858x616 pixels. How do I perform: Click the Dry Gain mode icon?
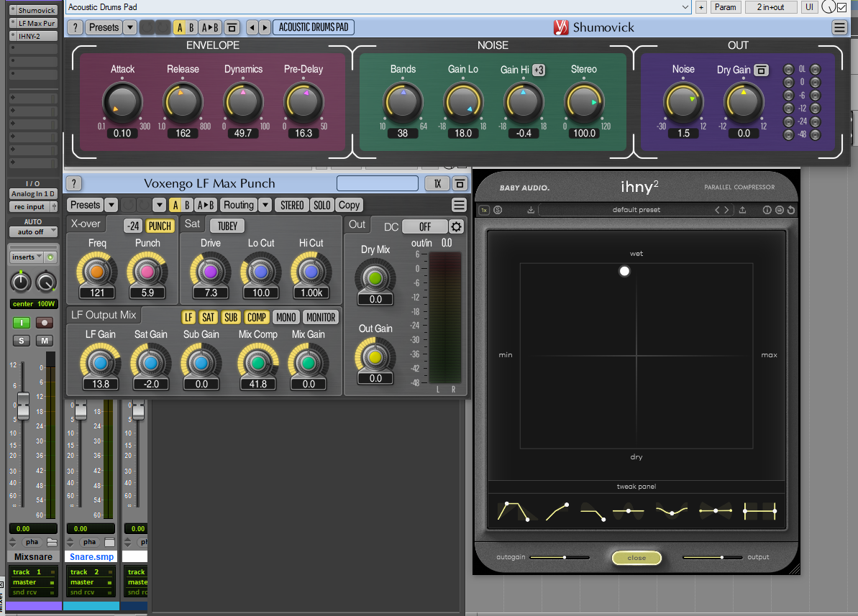pyautogui.click(x=761, y=70)
